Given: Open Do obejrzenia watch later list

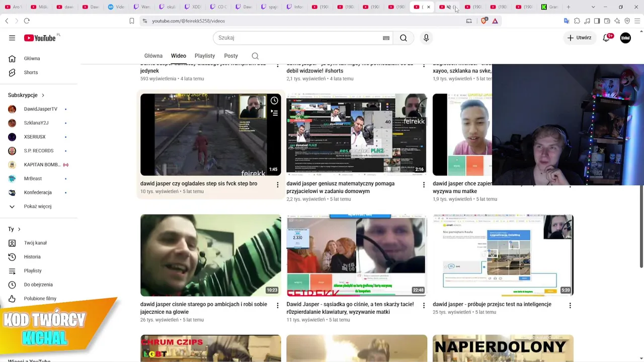Looking at the screenshot, I should [x=39, y=285].
